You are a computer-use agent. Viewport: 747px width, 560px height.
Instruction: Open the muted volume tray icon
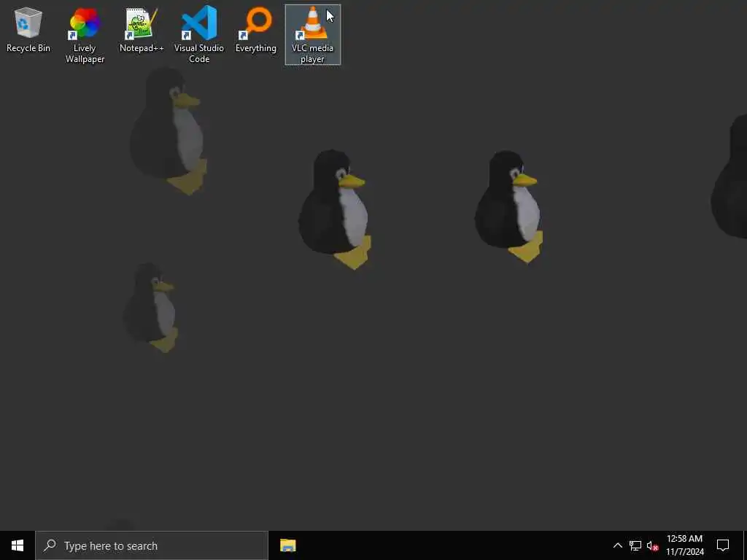[x=652, y=545]
